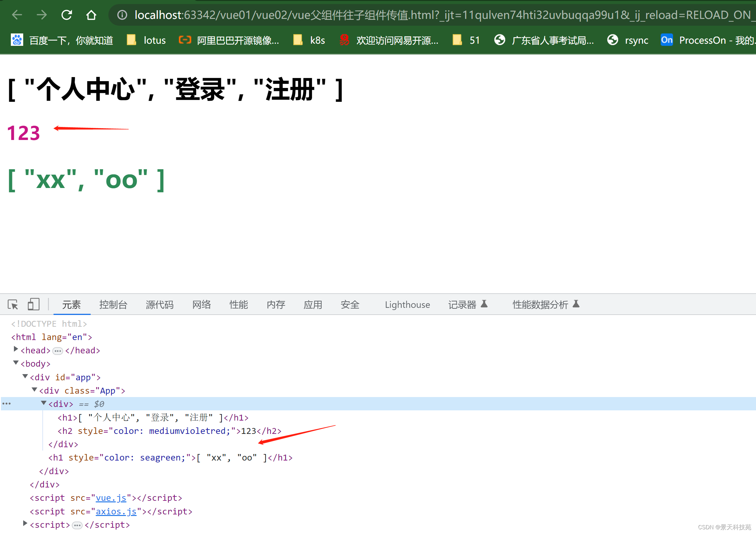Open the 51 bookmark folder icon

click(457, 40)
